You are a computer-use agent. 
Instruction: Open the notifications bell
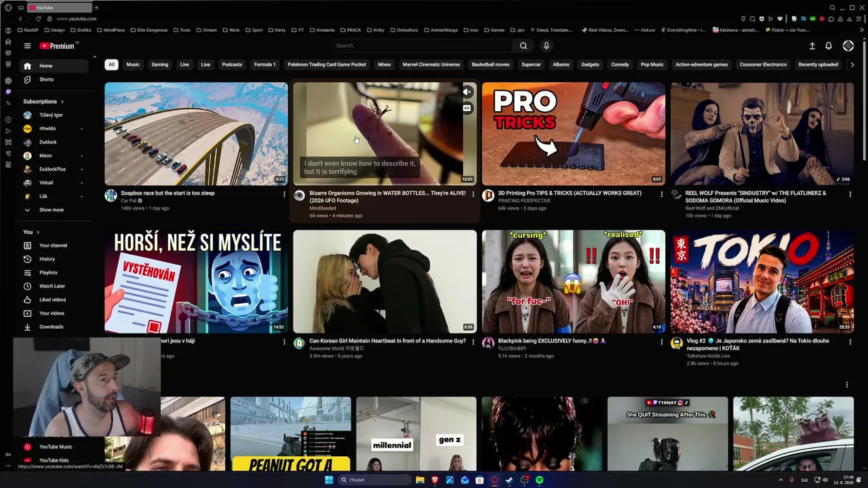tap(828, 45)
